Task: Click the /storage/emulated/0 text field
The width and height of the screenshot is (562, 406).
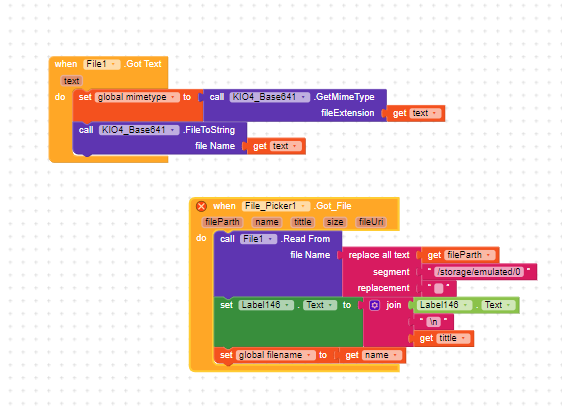Action: (479, 272)
